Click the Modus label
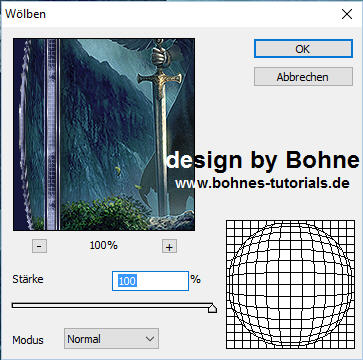Image resolution: width=363 pixels, height=360 pixels. point(28,340)
